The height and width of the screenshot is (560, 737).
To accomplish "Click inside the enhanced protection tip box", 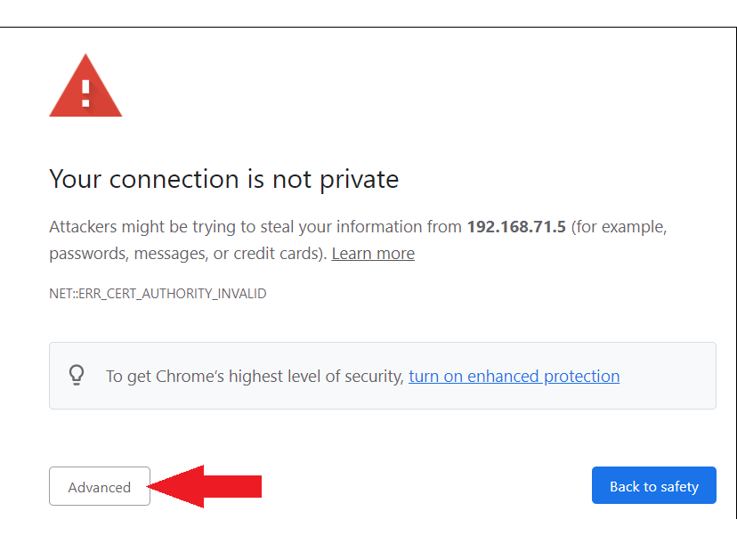I will [383, 376].
